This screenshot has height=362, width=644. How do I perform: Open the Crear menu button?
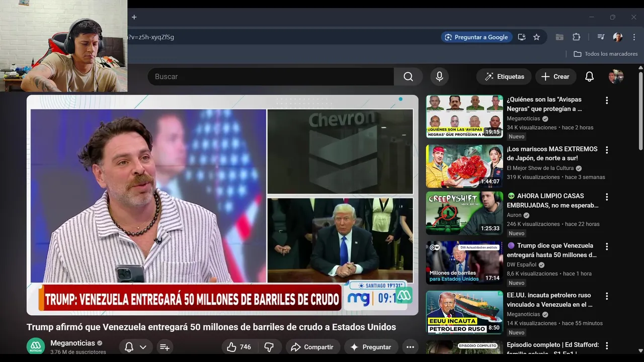tap(555, 76)
